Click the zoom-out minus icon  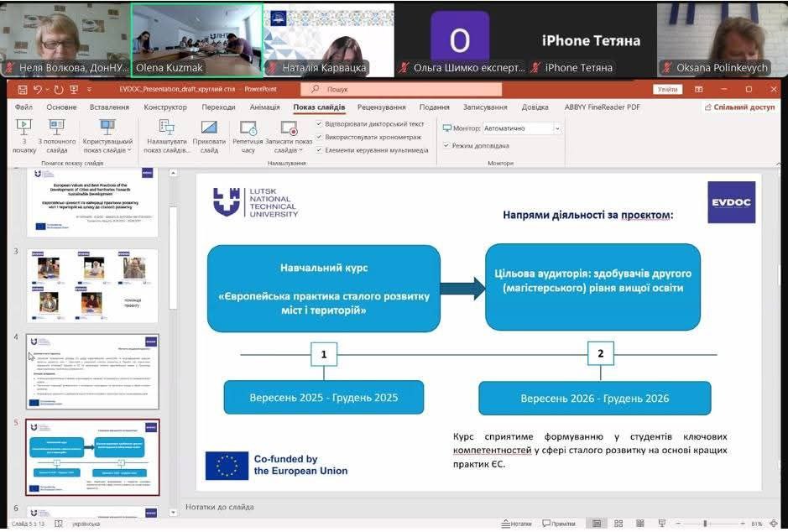[678, 524]
